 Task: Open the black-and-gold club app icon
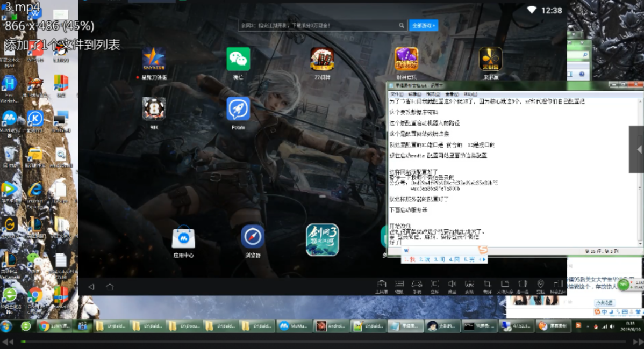point(491,59)
